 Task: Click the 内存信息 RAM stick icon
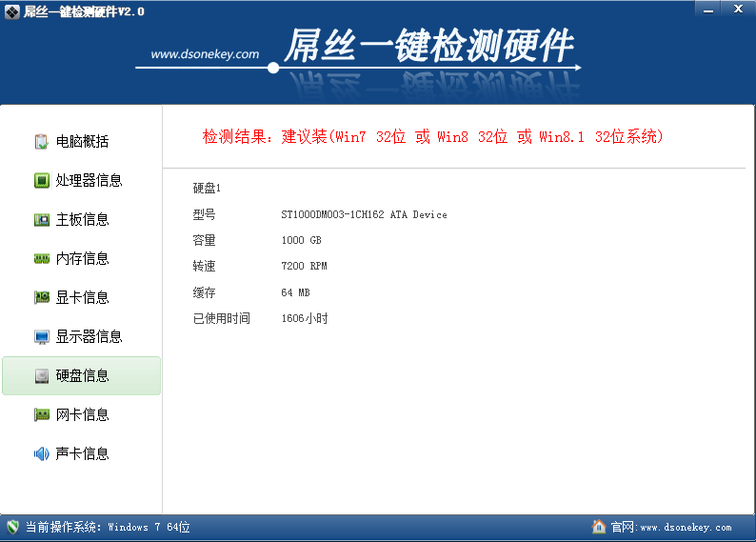(x=42, y=259)
